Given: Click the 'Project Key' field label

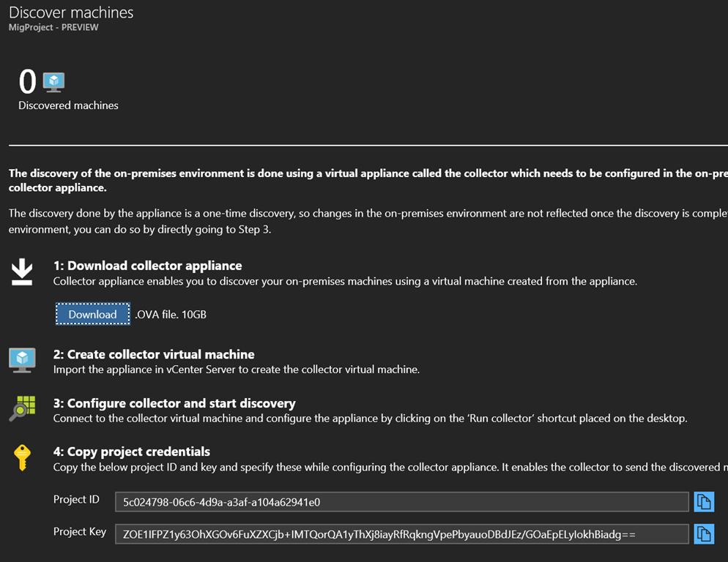Looking at the screenshot, I should tap(80, 532).
